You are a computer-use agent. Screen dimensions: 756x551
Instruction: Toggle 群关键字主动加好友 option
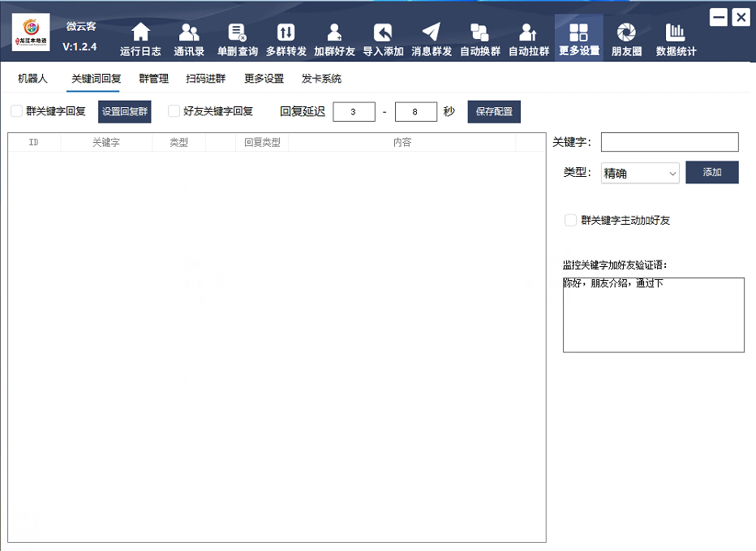(x=570, y=220)
